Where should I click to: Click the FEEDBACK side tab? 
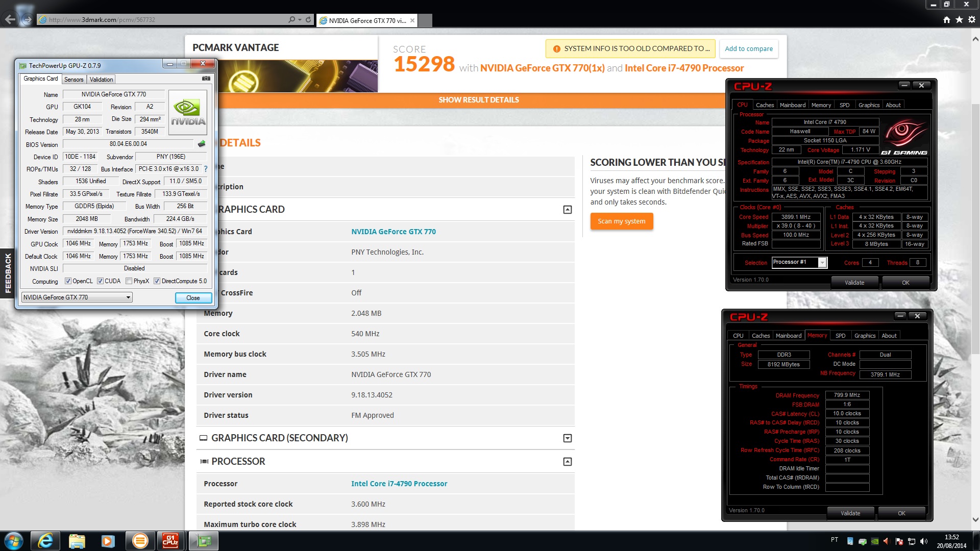pos(7,273)
